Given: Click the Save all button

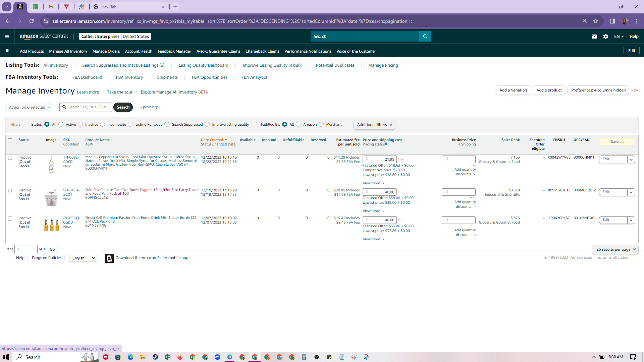Looking at the screenshot, I should [617, 142].
